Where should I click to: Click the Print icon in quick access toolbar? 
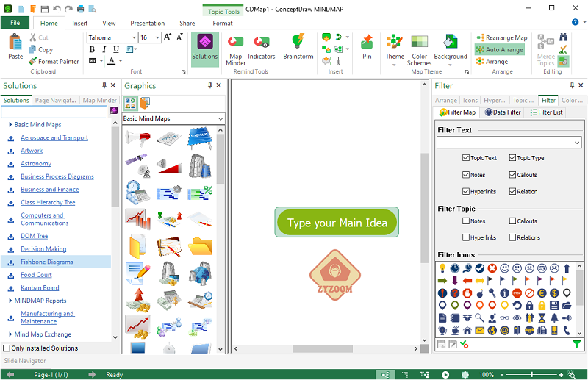(80, 9)
